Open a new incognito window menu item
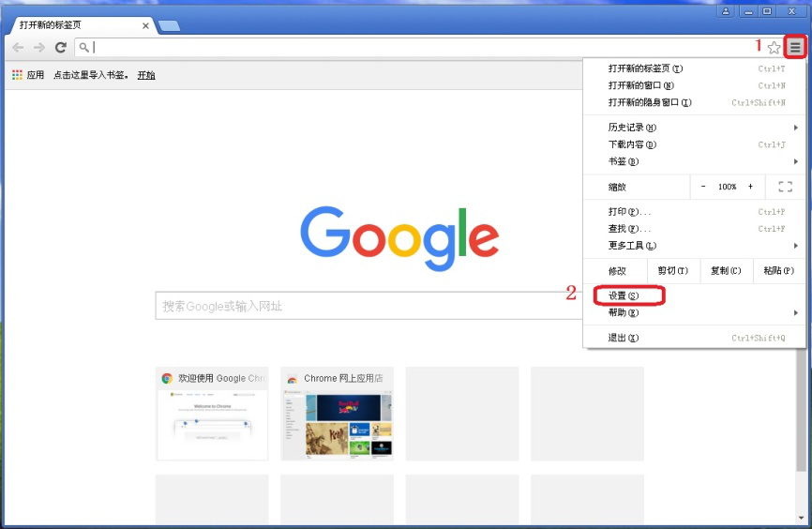This screenshot has height=529, width=812. 694,102
